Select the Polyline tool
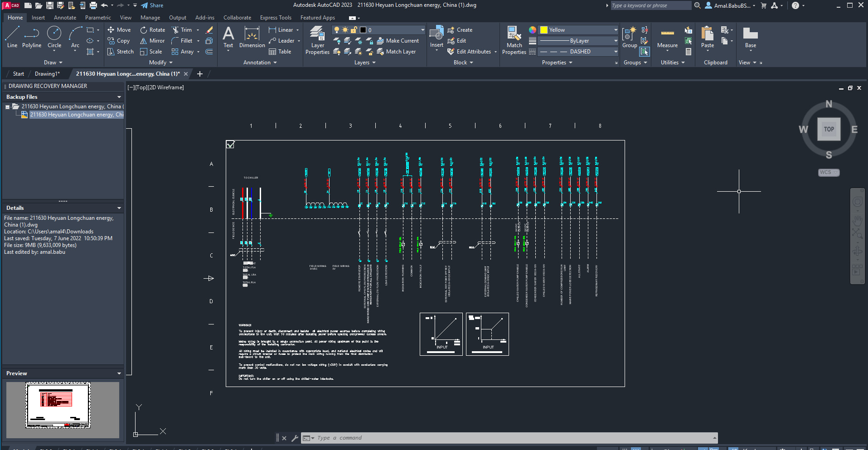 coord(31,39)
